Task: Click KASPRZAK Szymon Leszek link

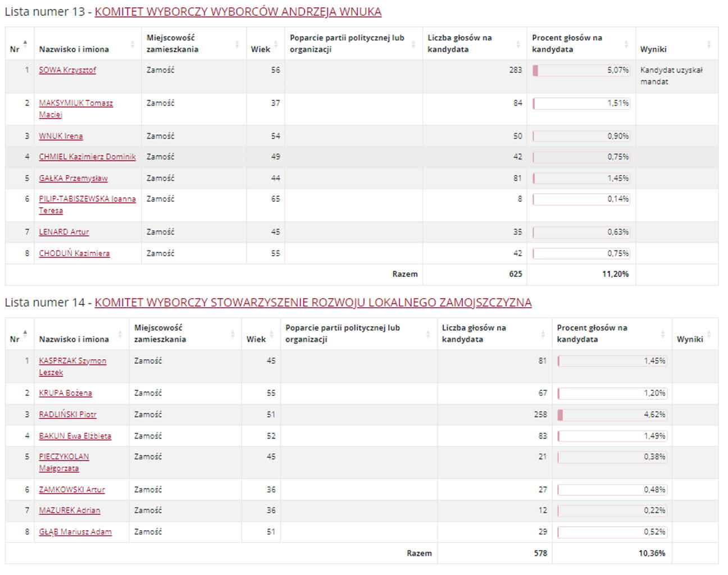Action: pyautogui.click(x=72, y=361)
